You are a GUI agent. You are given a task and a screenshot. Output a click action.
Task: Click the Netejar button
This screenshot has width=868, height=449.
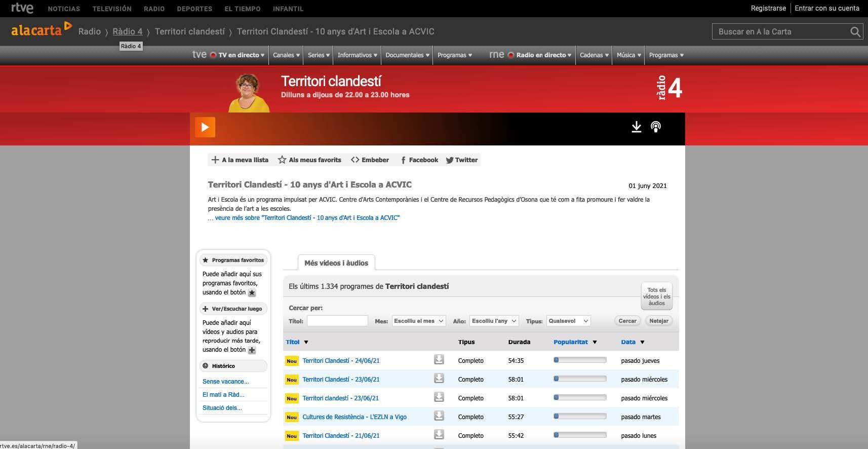tap(659, 321)
